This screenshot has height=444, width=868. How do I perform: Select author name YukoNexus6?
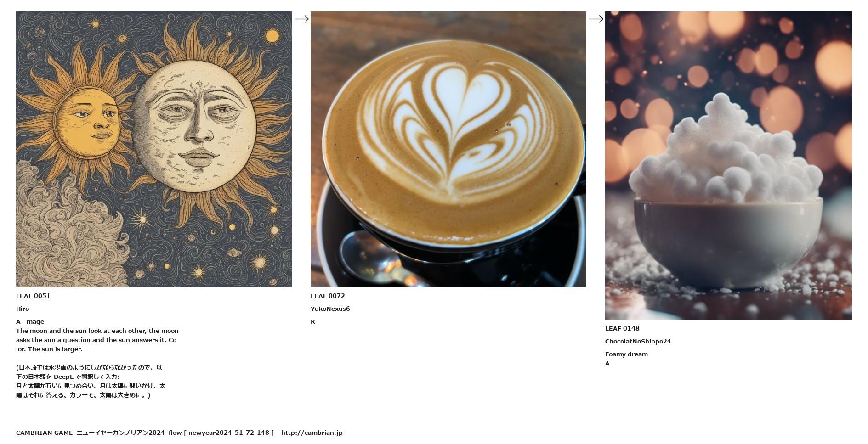[x=330, y=309]
